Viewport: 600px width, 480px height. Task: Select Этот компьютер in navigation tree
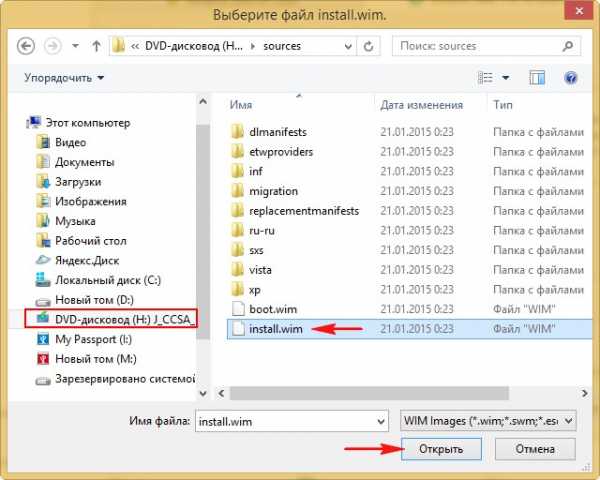pyautogui.click(x=78, y=122)
